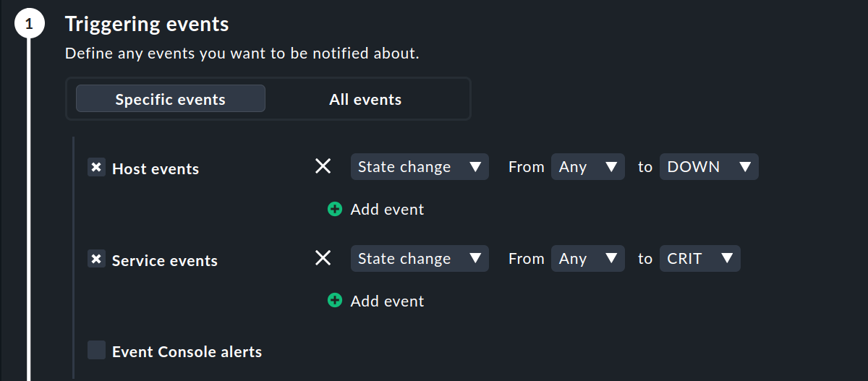Image resolution: width=868 pixels, height=381 pixels.
Task: Remove the service State change event row
Action: (323, 259)
